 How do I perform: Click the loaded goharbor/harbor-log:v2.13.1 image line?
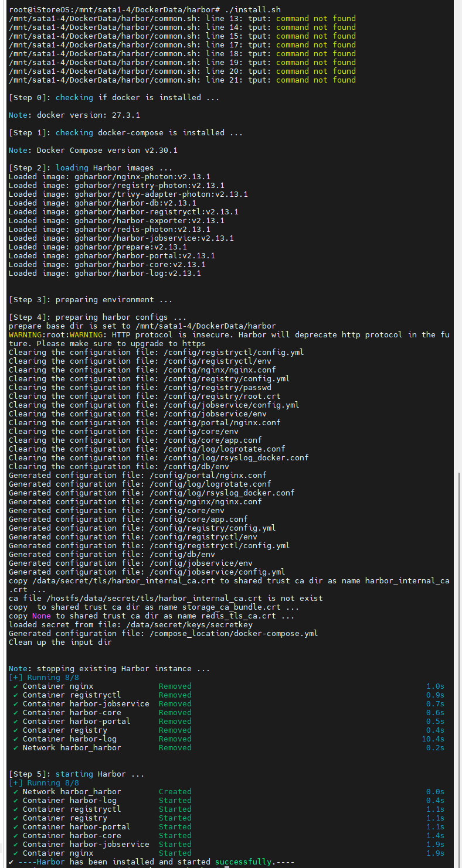coord(104,273)
